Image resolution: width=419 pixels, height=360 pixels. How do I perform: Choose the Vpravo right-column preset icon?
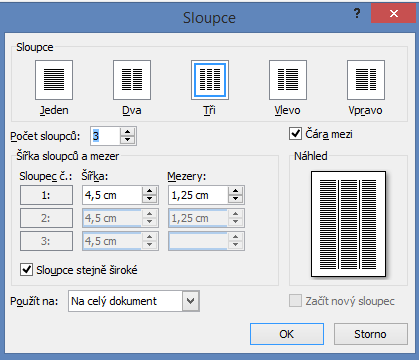pyautogui.click(x=366, y=80)
